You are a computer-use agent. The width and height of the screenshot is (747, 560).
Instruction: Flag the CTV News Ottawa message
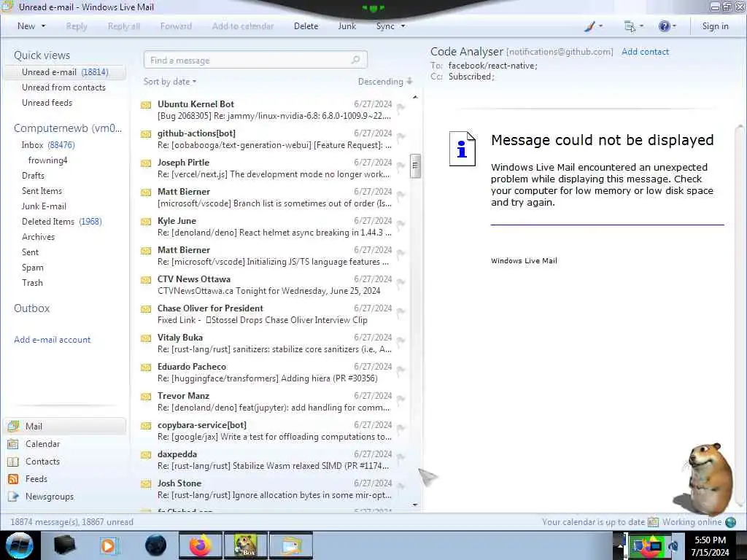pyautogui.click(x=400, y=283)
